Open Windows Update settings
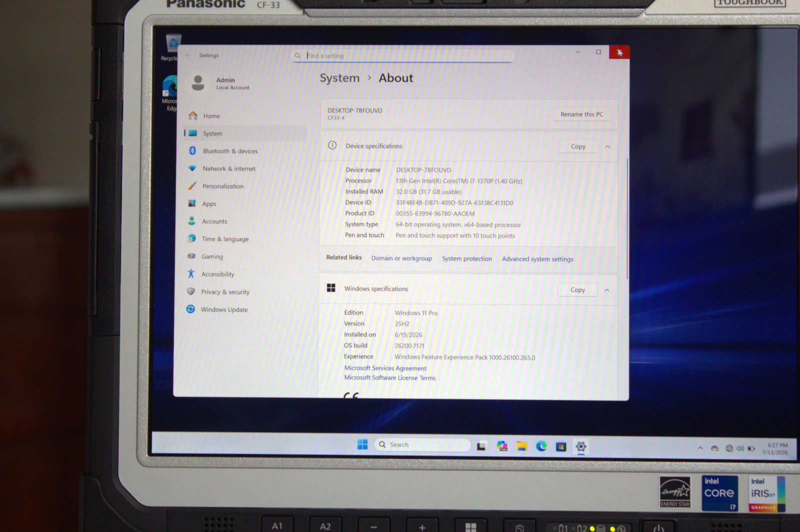Image resolution: width=800 pixels, height=532 pixels. (218, 310)
